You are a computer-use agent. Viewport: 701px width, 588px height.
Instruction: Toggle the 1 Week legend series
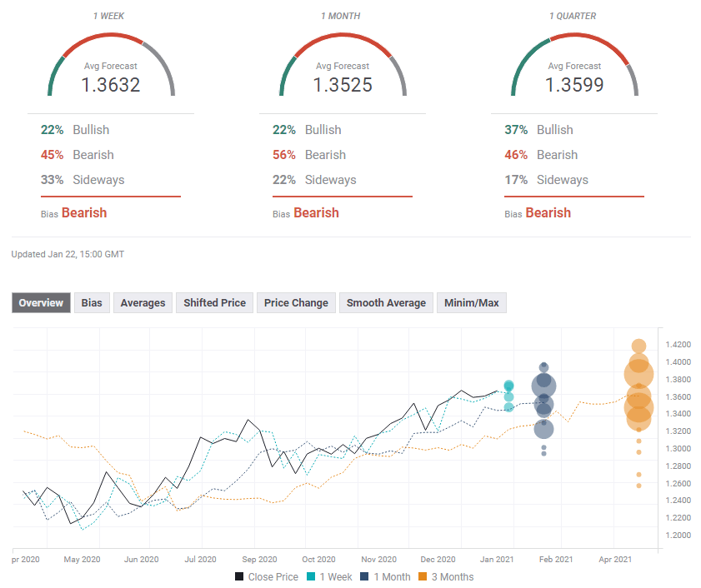coord(328,576)
